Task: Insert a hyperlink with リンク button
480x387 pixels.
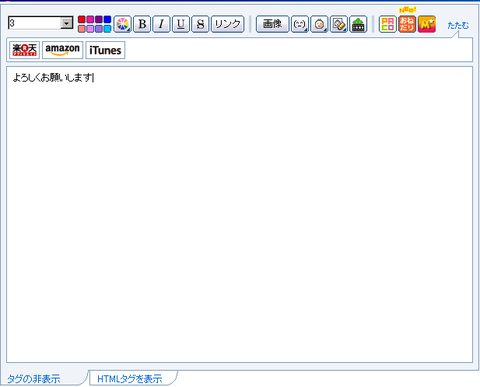Action: click(228, 24)
